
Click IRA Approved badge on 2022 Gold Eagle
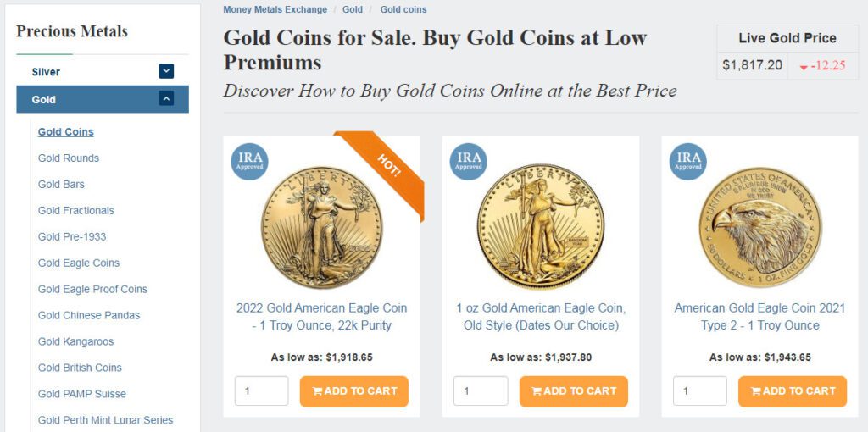click(x=249, y=162)
